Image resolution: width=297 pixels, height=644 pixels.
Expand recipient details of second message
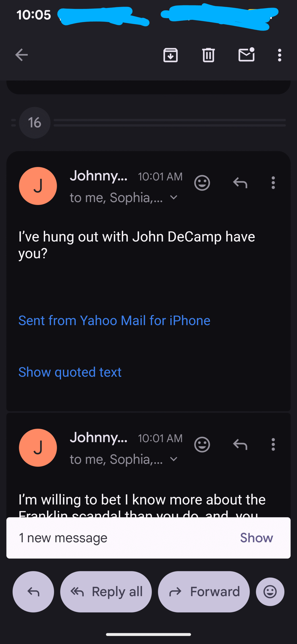pos(174,459)
